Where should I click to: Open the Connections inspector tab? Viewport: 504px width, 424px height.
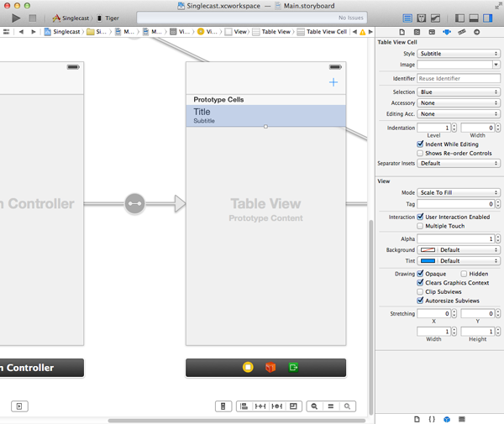click(476, 32)
